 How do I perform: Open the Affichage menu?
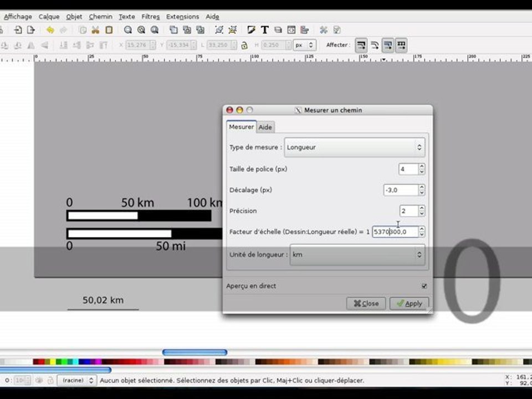[x=18, y=17]
